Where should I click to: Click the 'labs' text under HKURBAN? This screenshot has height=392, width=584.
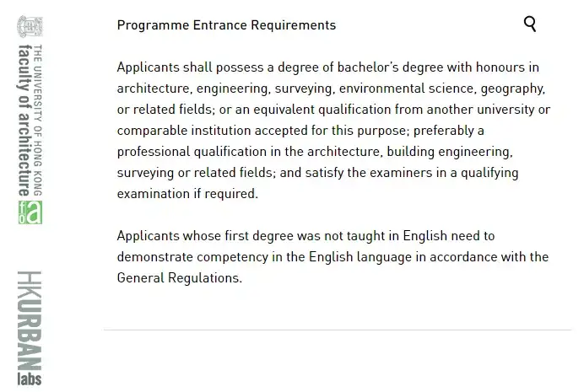tap(30, 379)
